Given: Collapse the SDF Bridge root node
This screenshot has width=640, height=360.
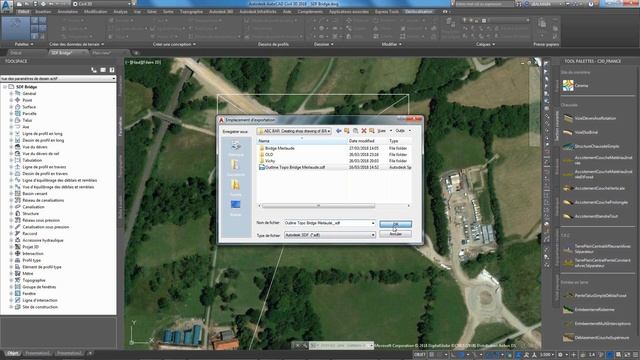Looking at the screenshot, I should pyautogui.click(x=5, y=87).
